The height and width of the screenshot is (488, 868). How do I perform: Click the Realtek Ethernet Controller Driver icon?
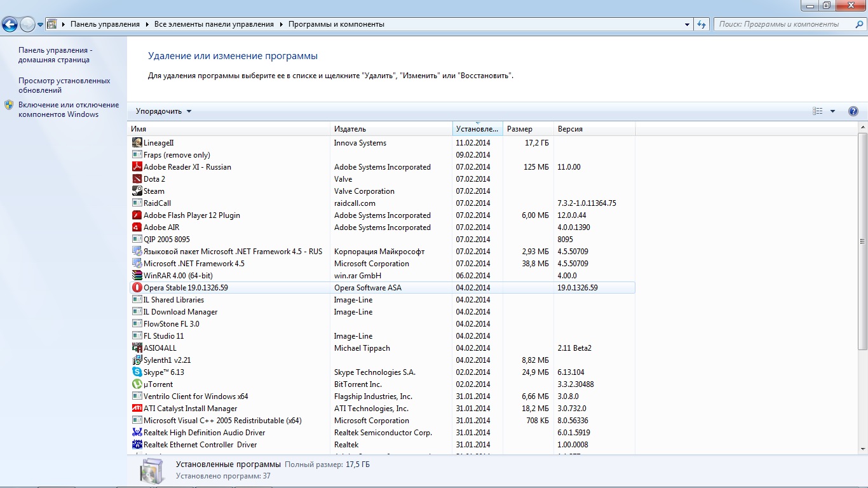click(x=137, y=445)
